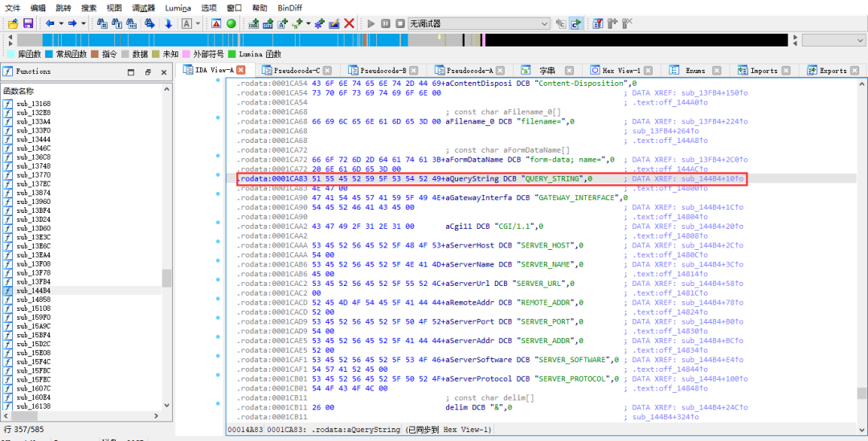Screen dimensions: 868x441
Task: Click the blue asterisk toolbar icon
Action: [x=319, y=24]
